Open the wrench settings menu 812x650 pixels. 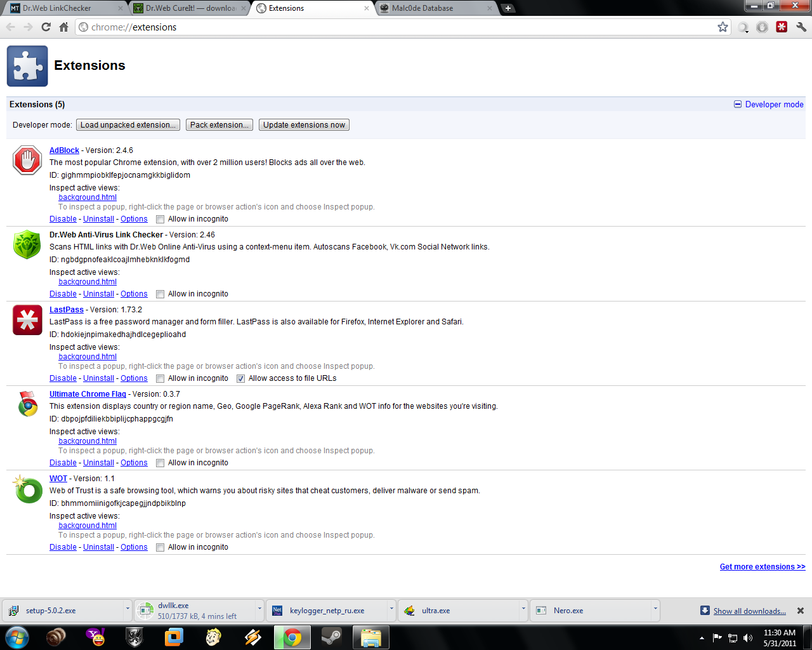pyautogui.click(x=801, y=27)
